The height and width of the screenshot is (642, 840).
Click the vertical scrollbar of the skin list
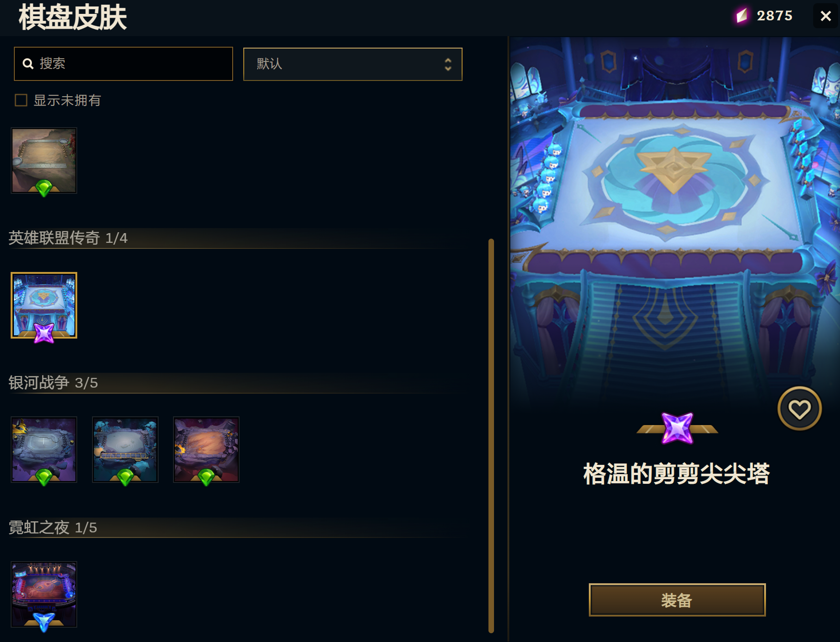(x=491, y=436)
